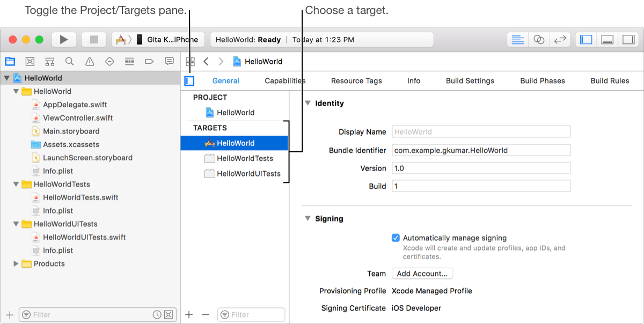Switch to the Build Settings tab
This screenshot has width=644, height=324.
(470, 81)
